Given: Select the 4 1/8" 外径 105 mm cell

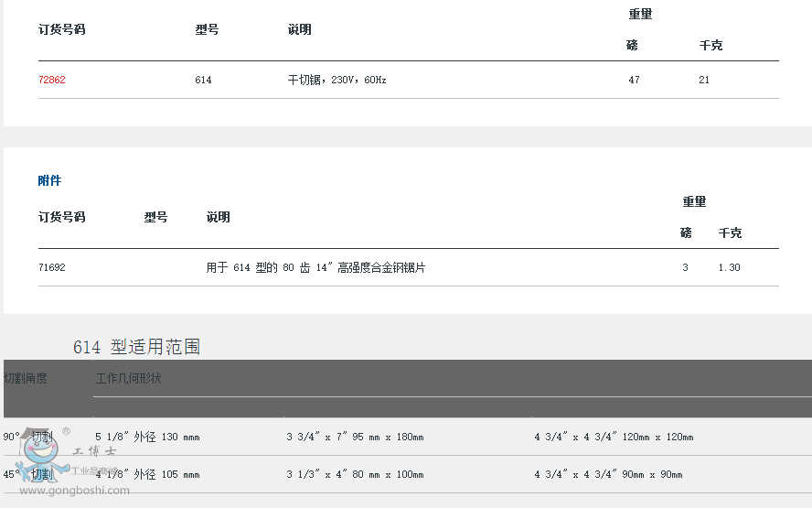Looking at the screenshot, I should point(147,475).
